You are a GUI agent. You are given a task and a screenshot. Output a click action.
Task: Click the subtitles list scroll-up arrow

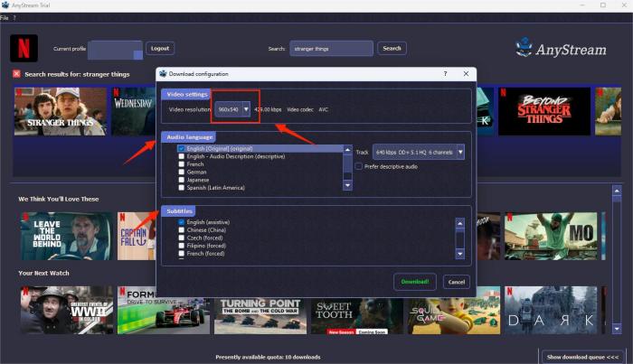click(459, 223)
